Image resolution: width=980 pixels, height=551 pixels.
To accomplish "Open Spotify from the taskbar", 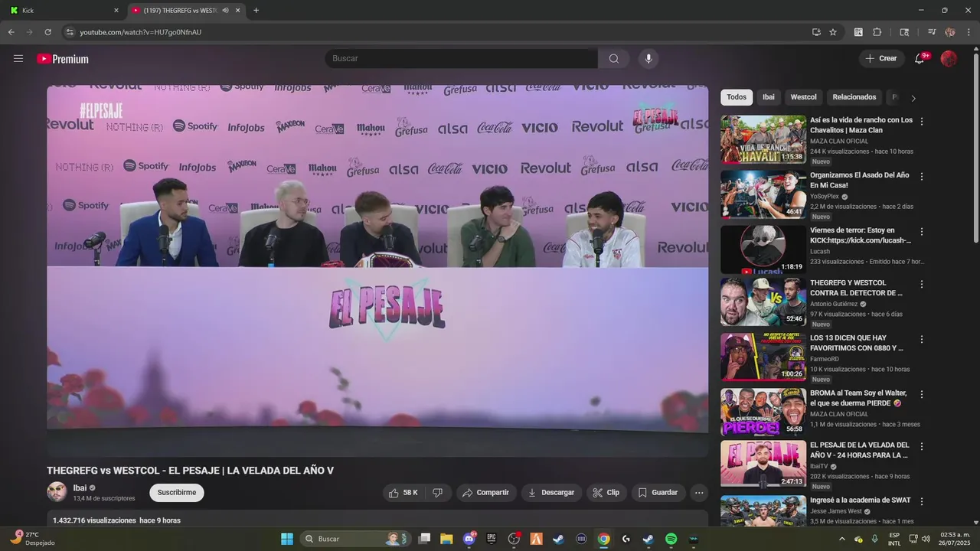I will click(671, 539).
